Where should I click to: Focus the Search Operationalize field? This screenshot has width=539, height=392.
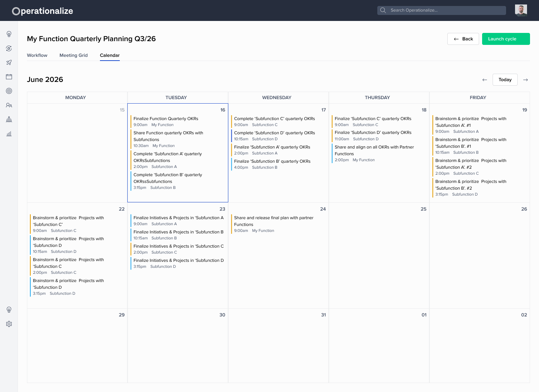click(442, 10)
